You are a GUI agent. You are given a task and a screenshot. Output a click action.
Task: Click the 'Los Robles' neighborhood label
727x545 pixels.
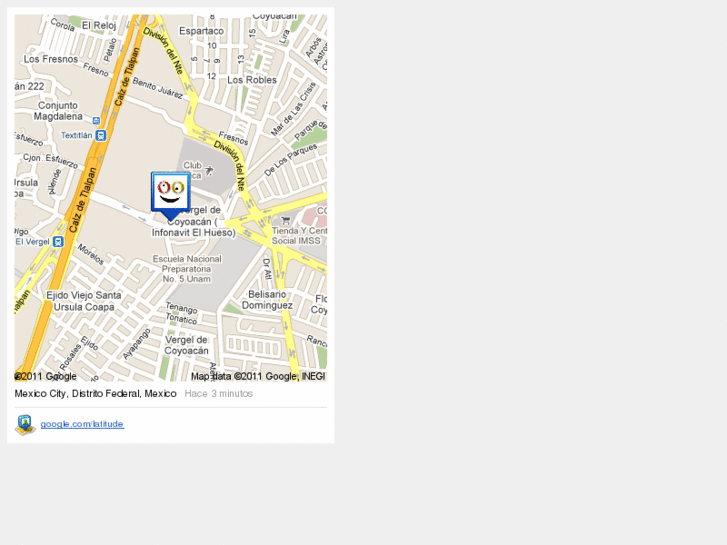coord(252,80)
